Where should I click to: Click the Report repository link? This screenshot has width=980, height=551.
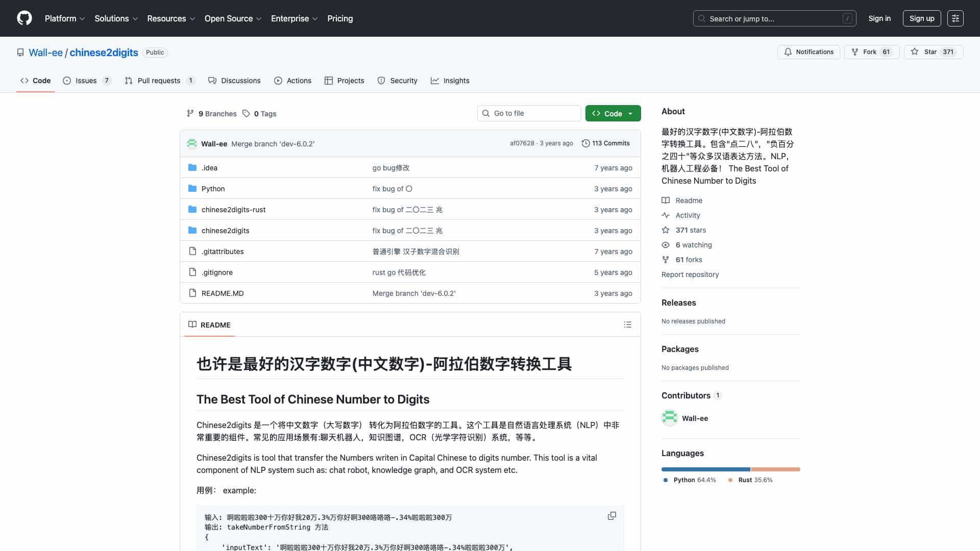690,274
